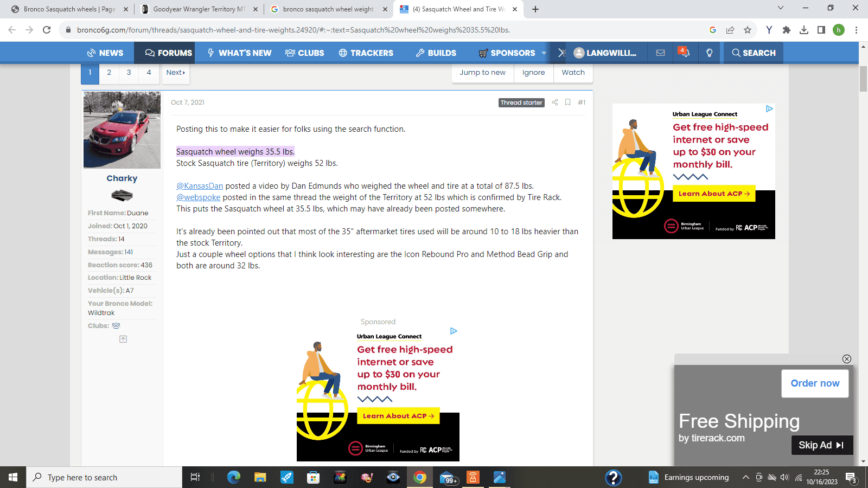Click Ignore thread button
Image resolution: width=868 pixels, height=488 pixels.
point(533,73)
